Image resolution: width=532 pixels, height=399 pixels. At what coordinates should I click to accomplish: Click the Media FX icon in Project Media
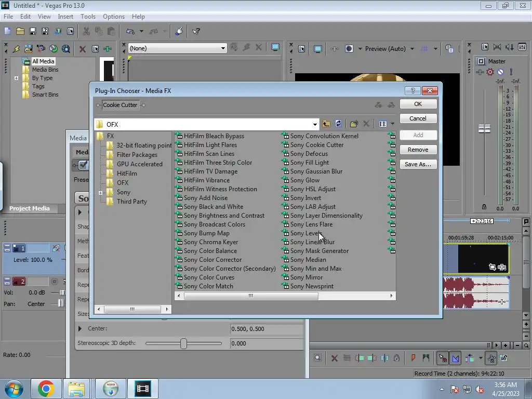(x=108, y=49)
